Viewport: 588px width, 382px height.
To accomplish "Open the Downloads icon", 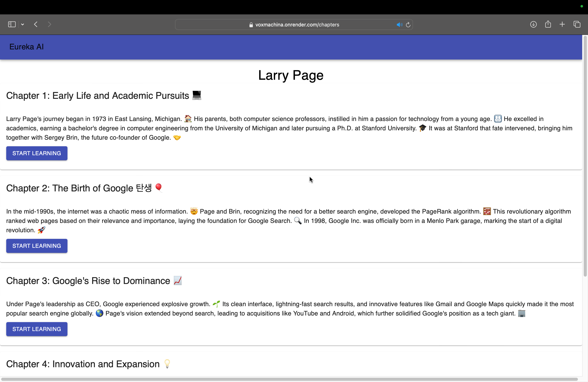I will (x=533, y=24).
